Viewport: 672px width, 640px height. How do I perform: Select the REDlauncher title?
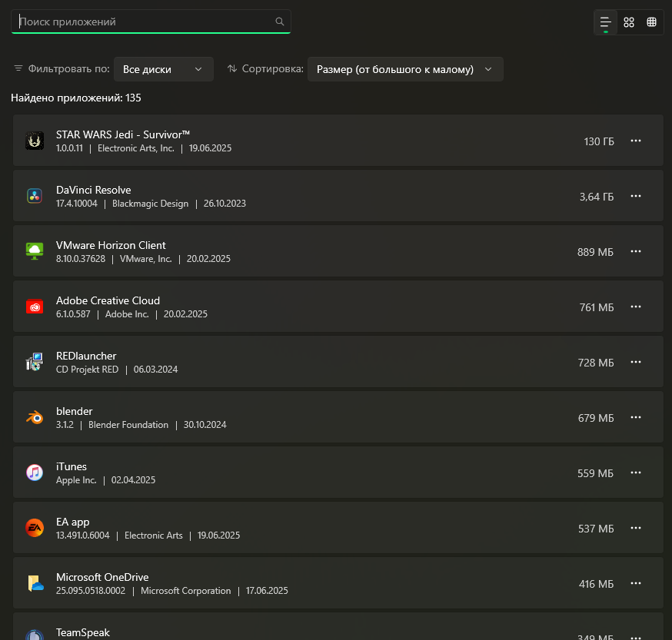click(x=86, y=356)
